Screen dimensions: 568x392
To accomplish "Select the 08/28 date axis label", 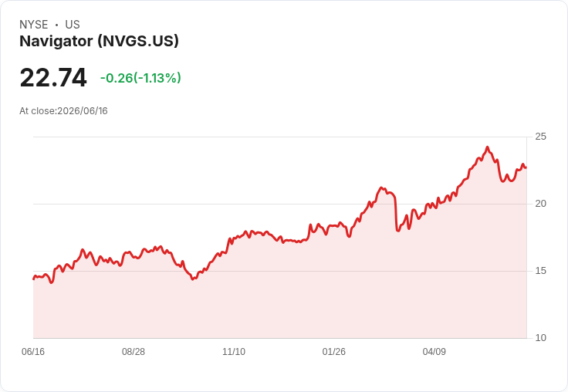I will tap(134, 351).
